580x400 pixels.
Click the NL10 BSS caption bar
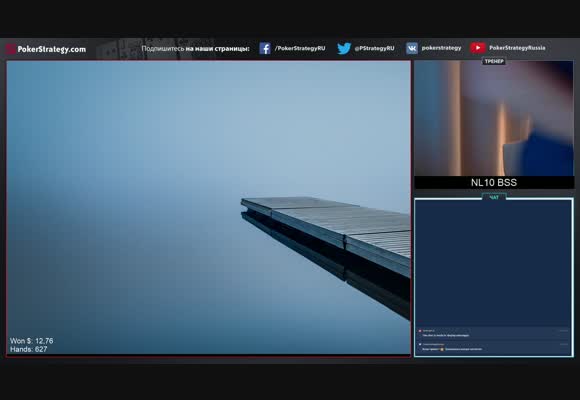click(x=494, y=182)
